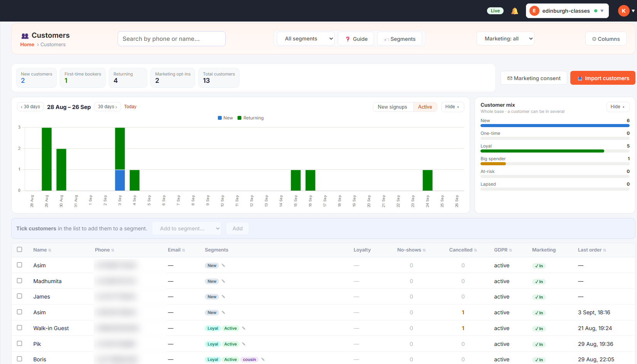Sort by Name column sort icon

50,250
